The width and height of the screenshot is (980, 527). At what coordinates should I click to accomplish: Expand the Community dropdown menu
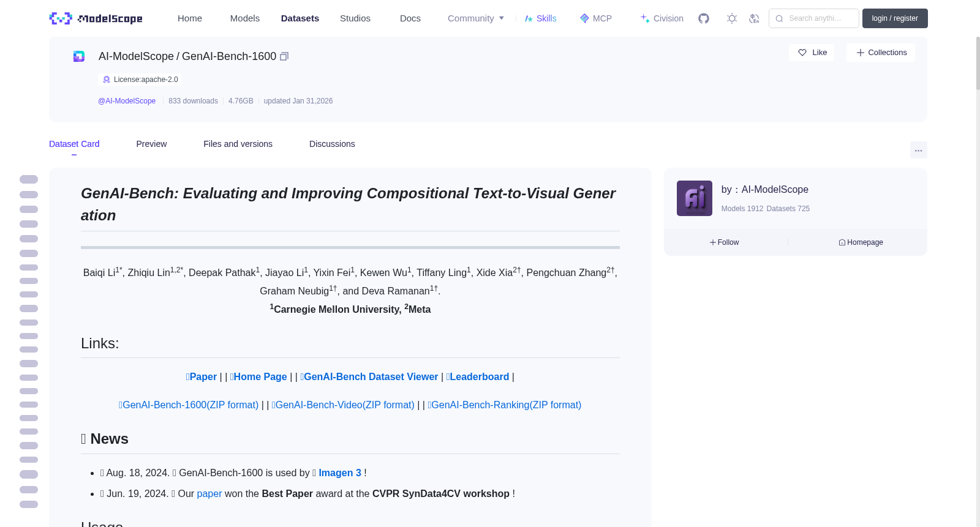(x=476, y=18)
